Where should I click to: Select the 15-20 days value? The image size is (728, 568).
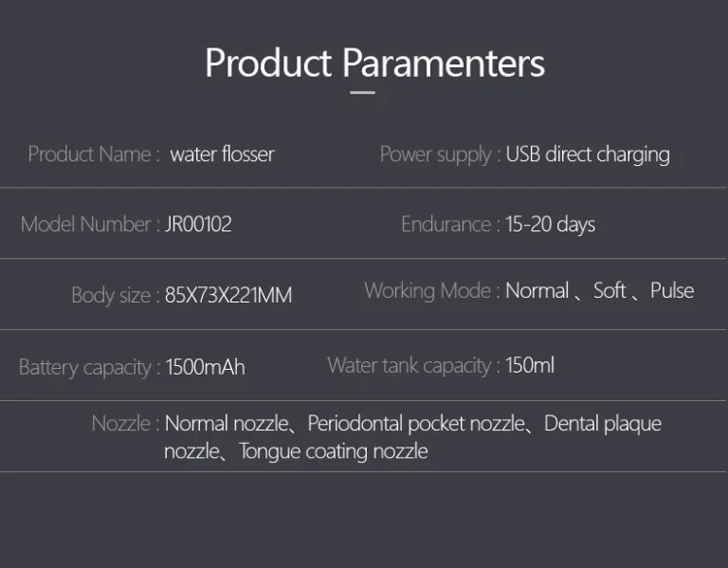(550, 224)
